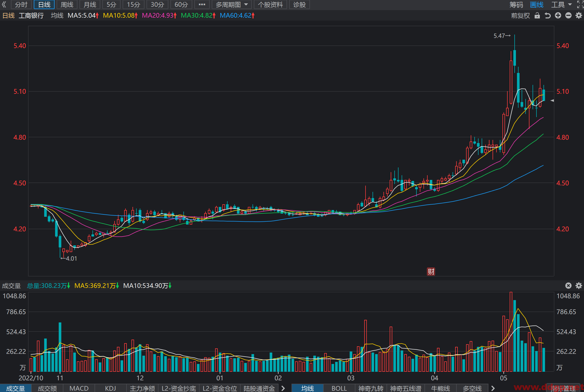This screenshot has width=584, height=392.
Task: Click volume MA5:369.21万 readout
Action: pyautogui.click(x=97, y=286)
